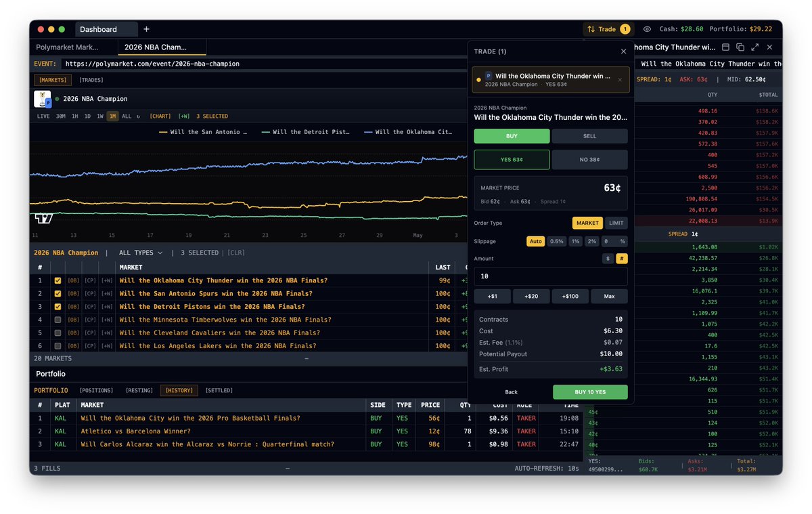Remove the Oklahoma City Thunder trade ticket

click(620, 79)
